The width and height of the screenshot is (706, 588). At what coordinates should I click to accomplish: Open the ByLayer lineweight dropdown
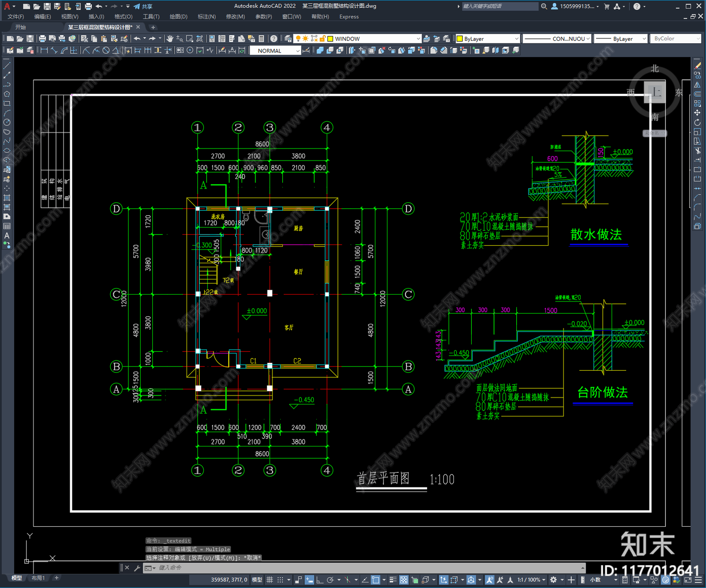644,39
